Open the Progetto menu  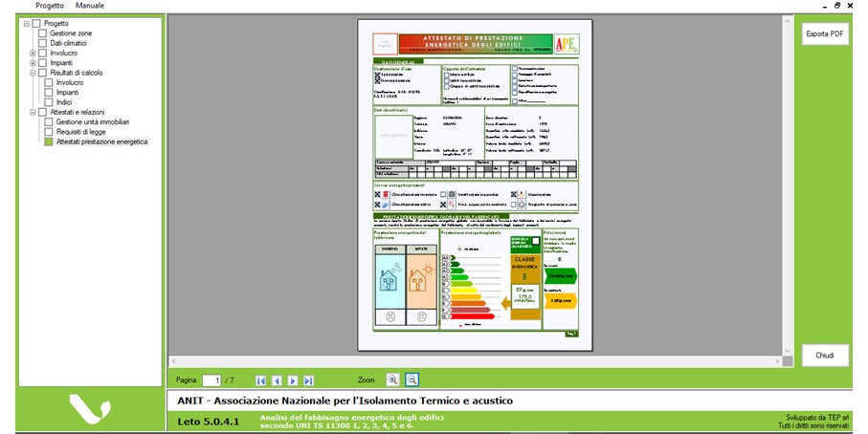coord(49,6)
